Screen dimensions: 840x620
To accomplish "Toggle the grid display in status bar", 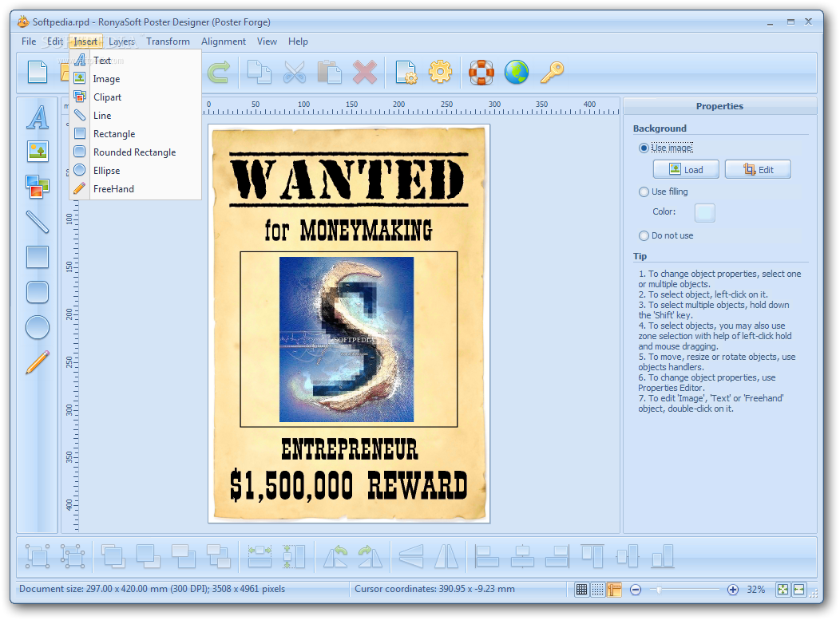I will coord(581,590).
